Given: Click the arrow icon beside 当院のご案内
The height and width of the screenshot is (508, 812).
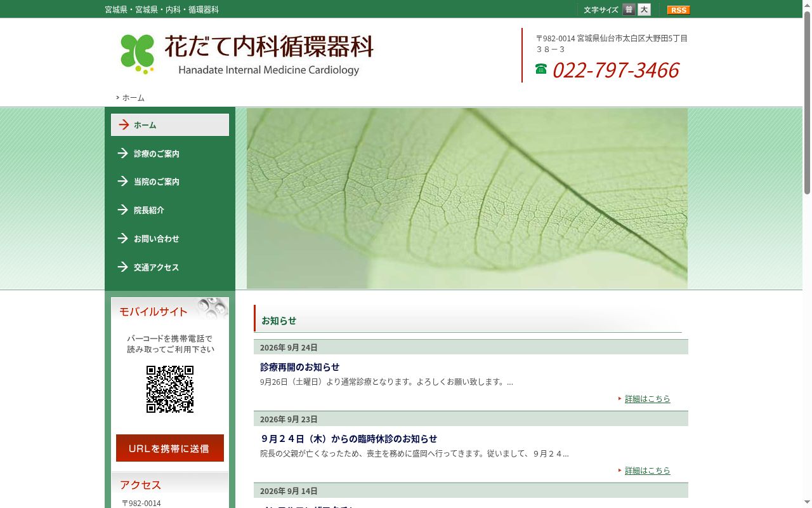Looking at the screenshot, I should 123,182.
